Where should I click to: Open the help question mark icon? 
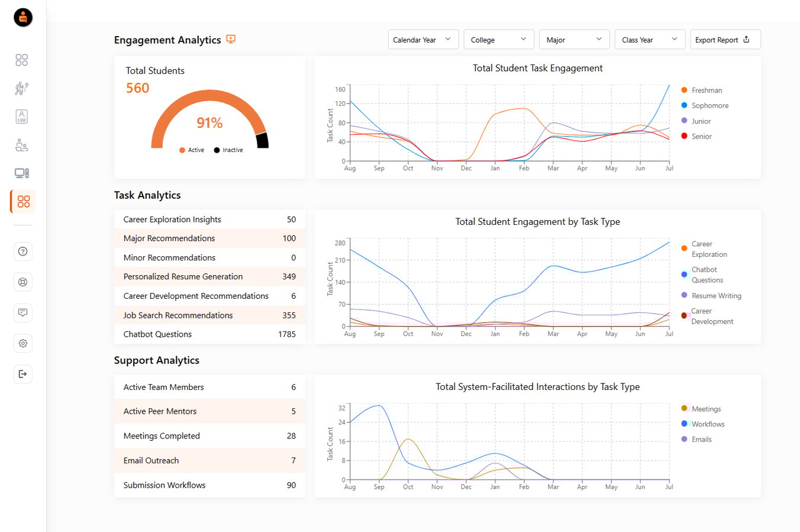pyautogui.click(x=22, y=251)
